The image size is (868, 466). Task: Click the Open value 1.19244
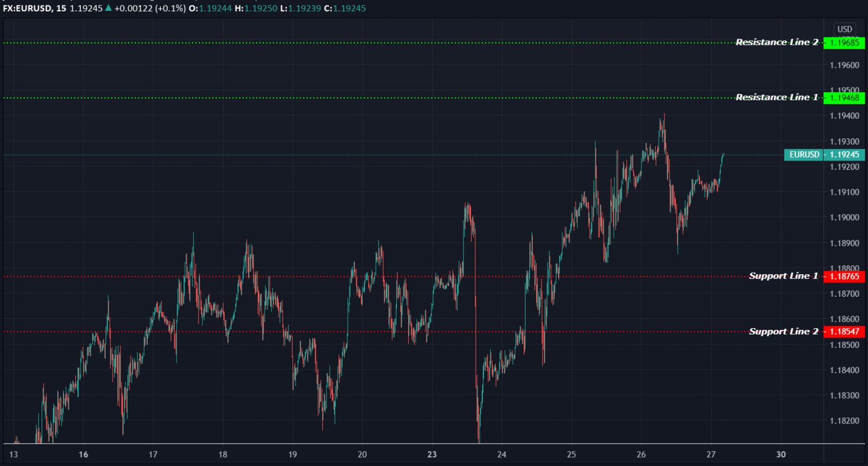tap(216, 8)
